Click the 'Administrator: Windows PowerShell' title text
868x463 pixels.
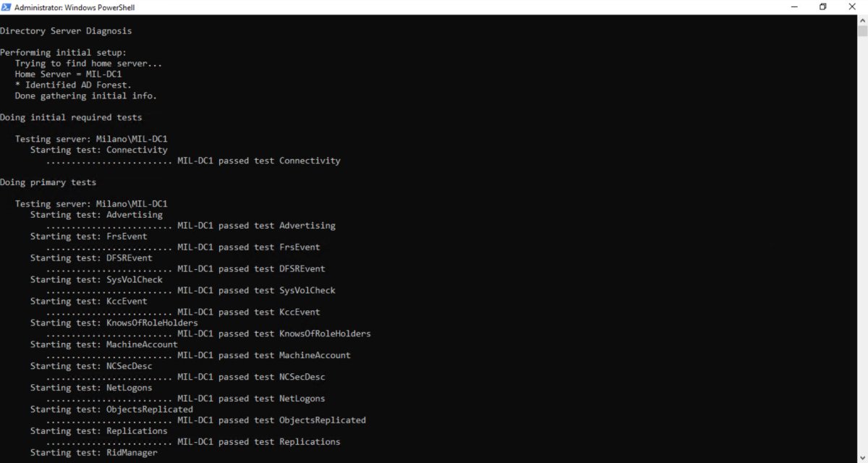tap(75, 7)
